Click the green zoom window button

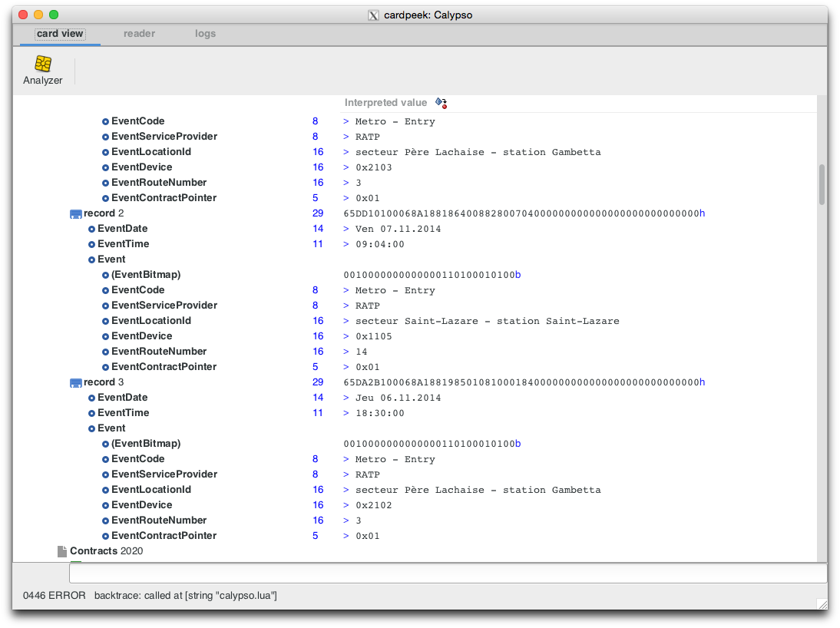tap(54, 15)
